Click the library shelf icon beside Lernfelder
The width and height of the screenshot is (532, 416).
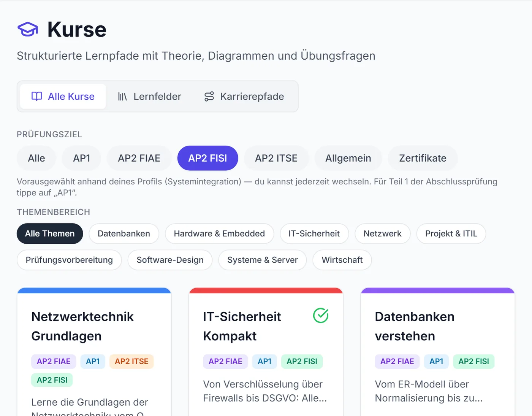pyautogui.click(x=122, y=97)
